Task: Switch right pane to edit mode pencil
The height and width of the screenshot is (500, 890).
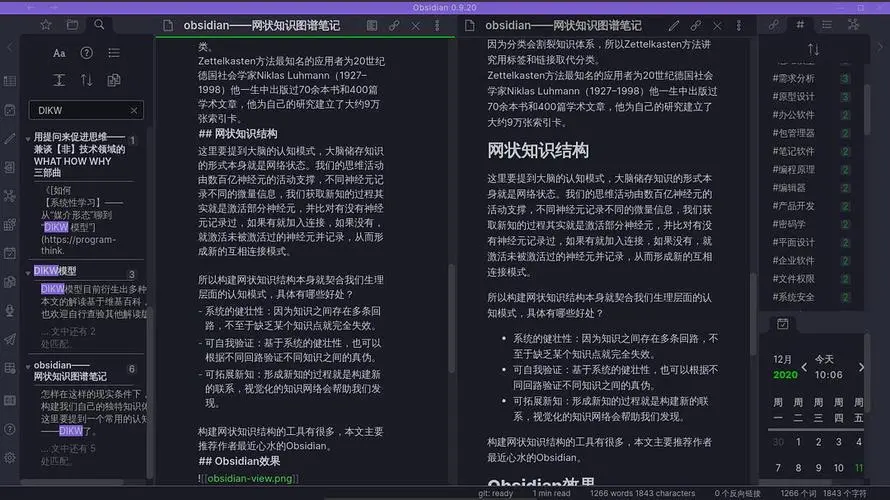Action: 674,26
